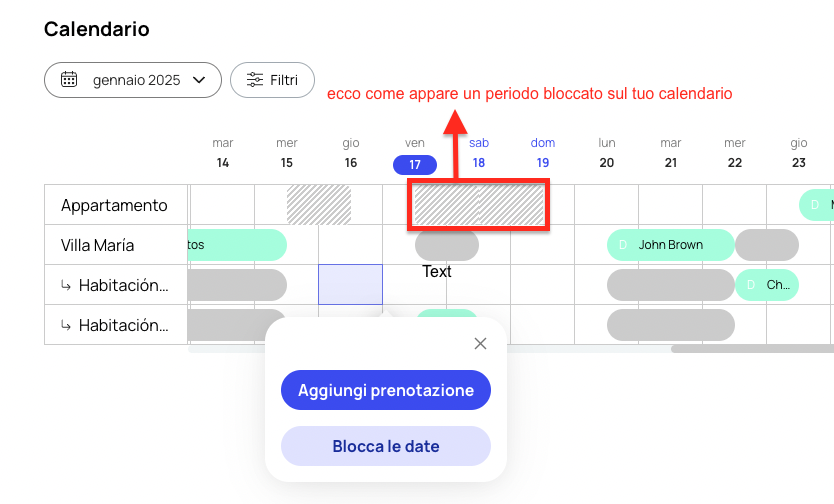Click the blocked hatched cell on Appartamento 15-16
The height and width of the screenshot is (504, 834).
pyautogui.click(x=319, y=205)
